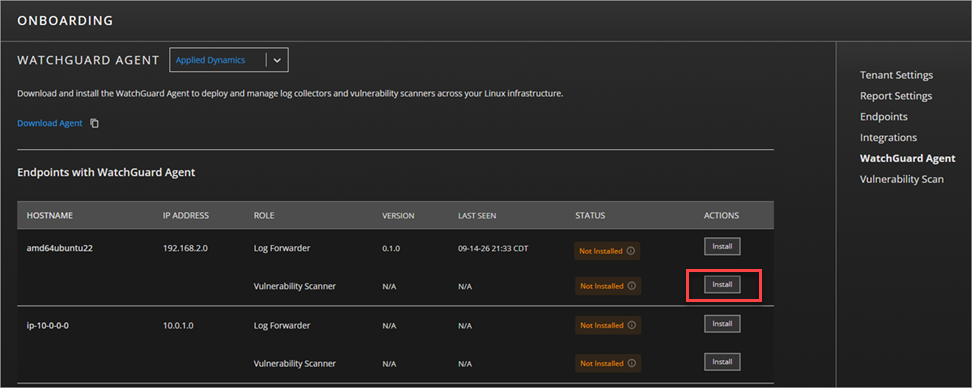Go to Endpoints in side menu

[x=883, y=117]
